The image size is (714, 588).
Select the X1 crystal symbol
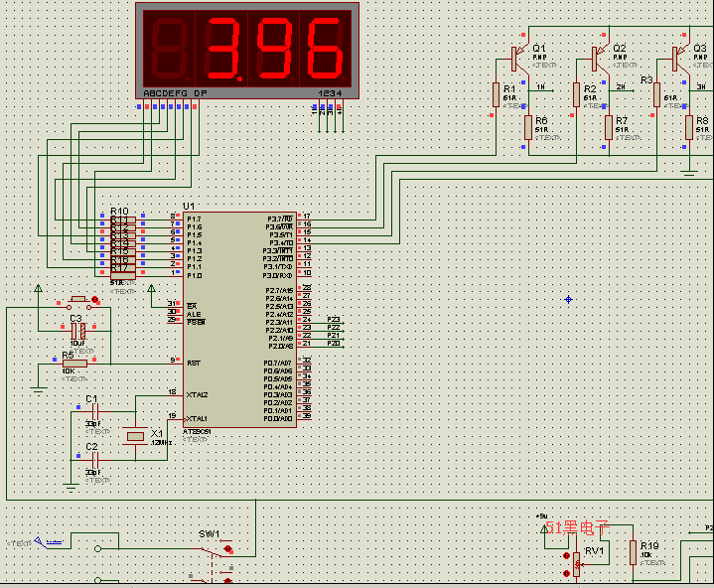point(135,436)
